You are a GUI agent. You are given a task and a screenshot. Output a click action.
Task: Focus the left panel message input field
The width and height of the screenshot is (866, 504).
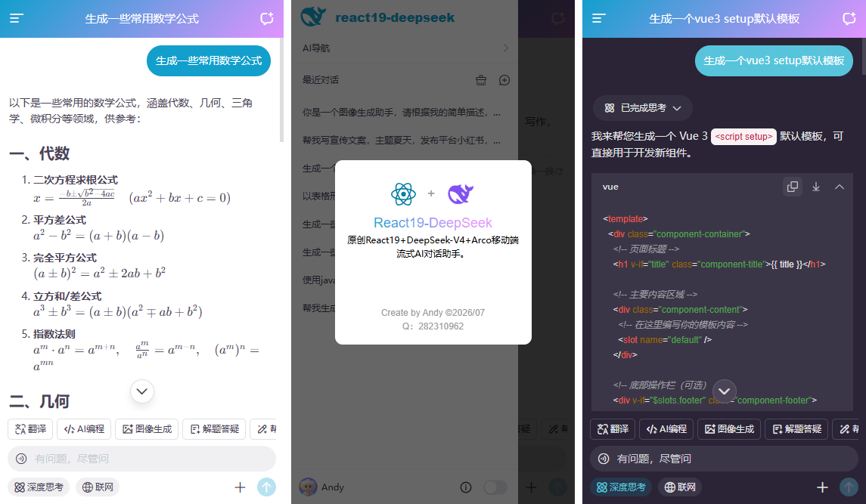[142, 458]
